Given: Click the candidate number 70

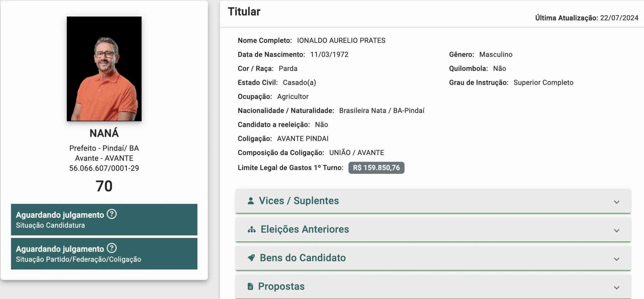Looking at the screenshot, I should click(104, 186).
